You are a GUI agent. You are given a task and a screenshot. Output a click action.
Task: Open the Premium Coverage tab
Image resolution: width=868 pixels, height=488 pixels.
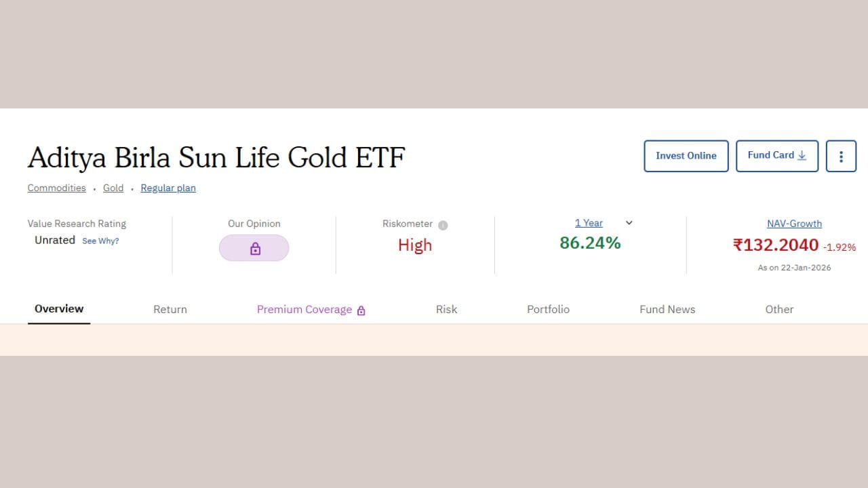click(x=304, y=309)
